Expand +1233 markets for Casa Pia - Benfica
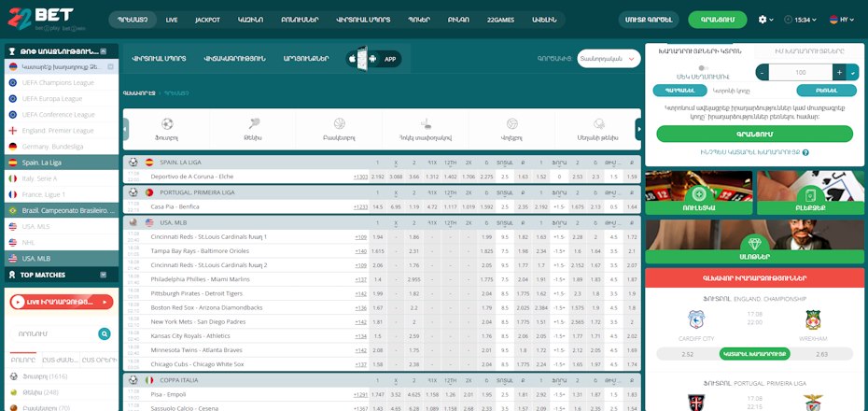868x411 pixels. pyautogui.click(x=360, y=206)
